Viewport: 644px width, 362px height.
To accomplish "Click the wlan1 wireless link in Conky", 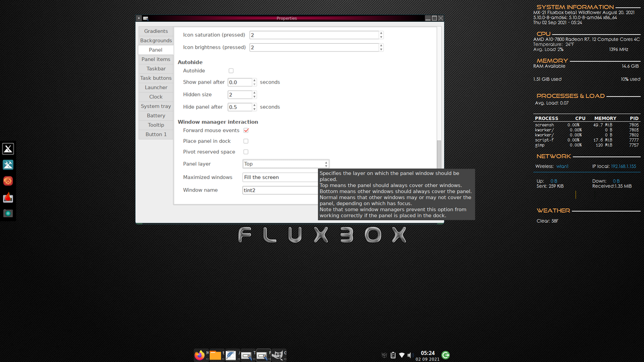I will pos(562,166).
